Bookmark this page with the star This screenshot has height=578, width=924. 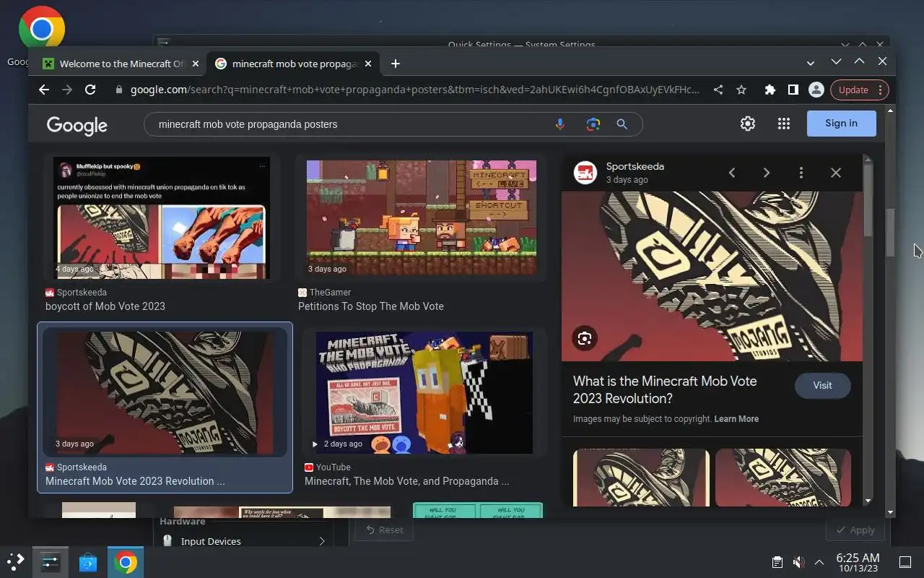click(741, 90)
